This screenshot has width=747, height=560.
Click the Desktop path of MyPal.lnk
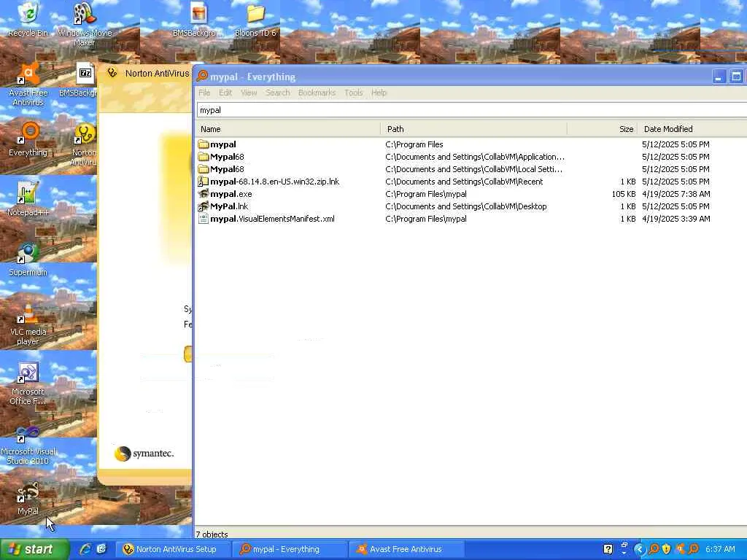click(466, 206)
